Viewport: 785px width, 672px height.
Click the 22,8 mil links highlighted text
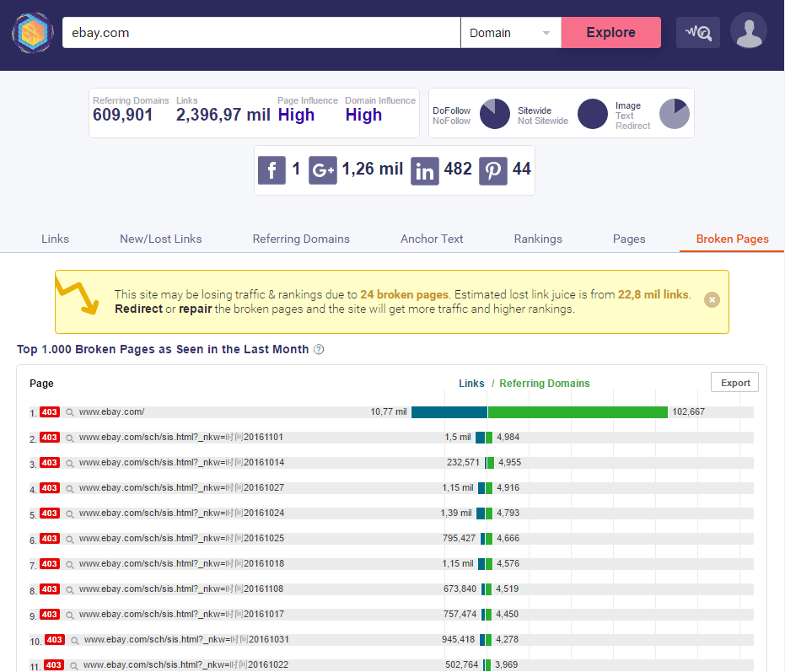pos(653,294)
